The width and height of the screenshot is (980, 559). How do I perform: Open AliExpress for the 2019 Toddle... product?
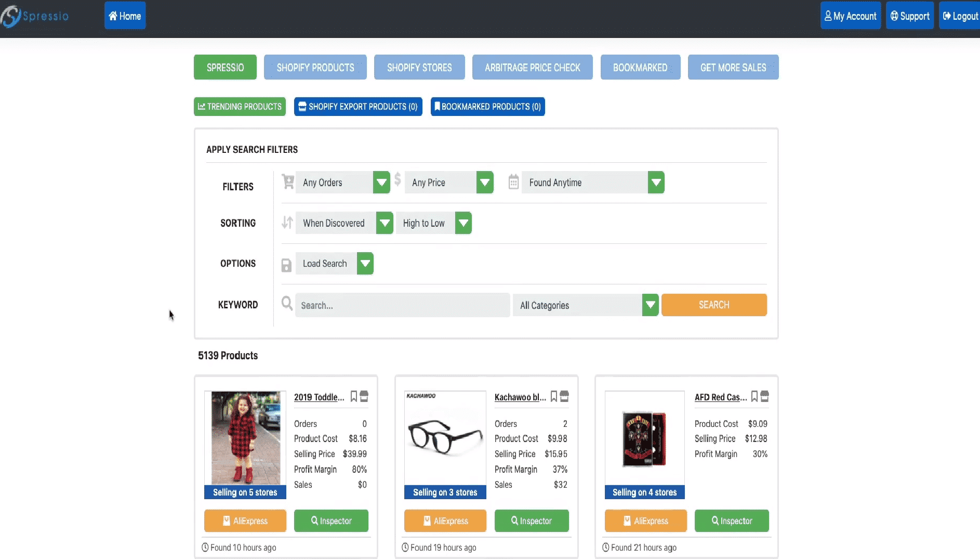pos(245,521)
